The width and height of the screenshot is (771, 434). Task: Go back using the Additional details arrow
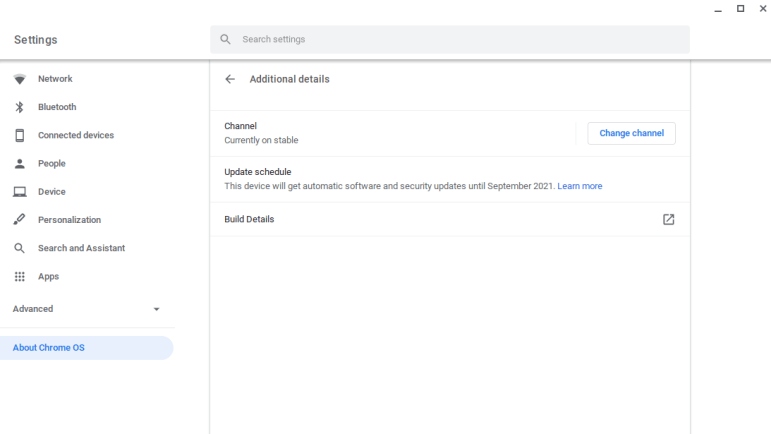click(230, 79)
